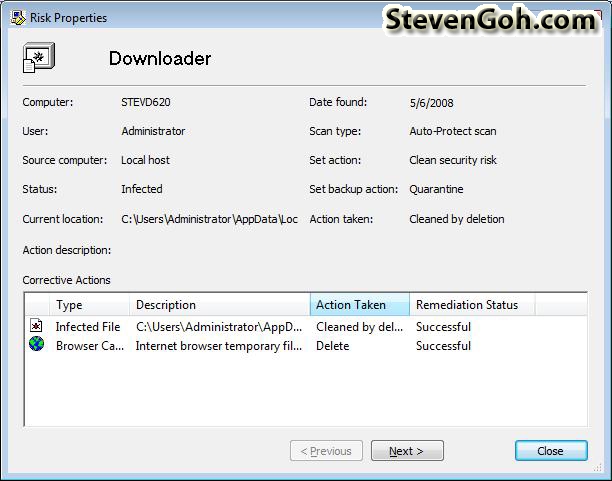Sort by the Type column header

pyautogui.click(x=89, y=305)
